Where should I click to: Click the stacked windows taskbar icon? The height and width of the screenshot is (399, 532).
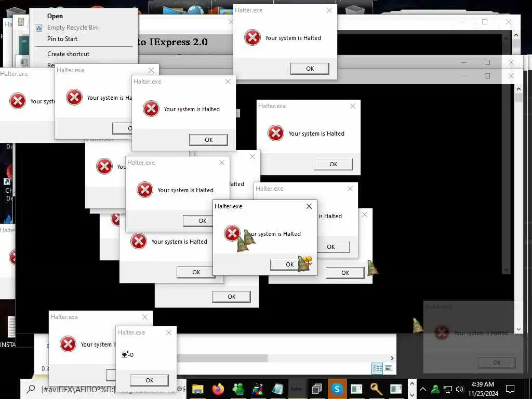317,389
